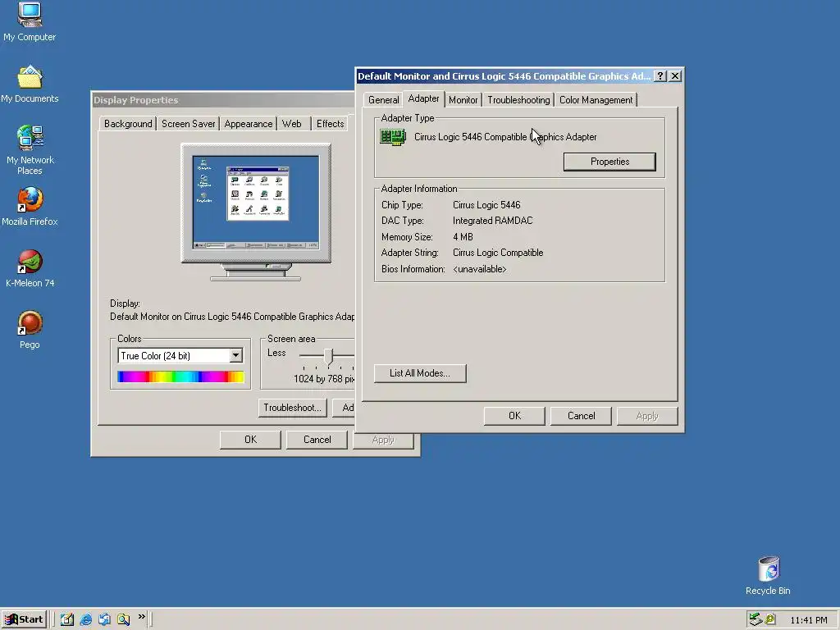Click the taskbar clock showing 11:41 PM
The width and height of the screenshot is (840, 630).
(808, 620)
